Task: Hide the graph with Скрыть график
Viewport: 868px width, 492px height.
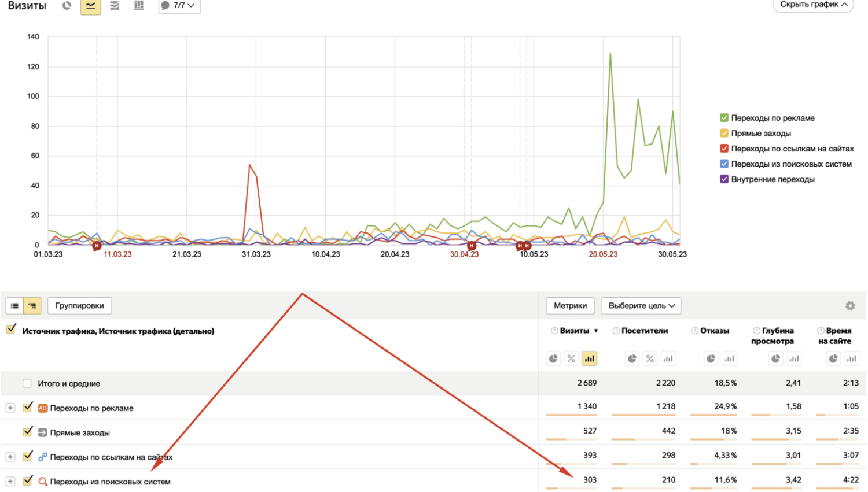Action: 814,5
